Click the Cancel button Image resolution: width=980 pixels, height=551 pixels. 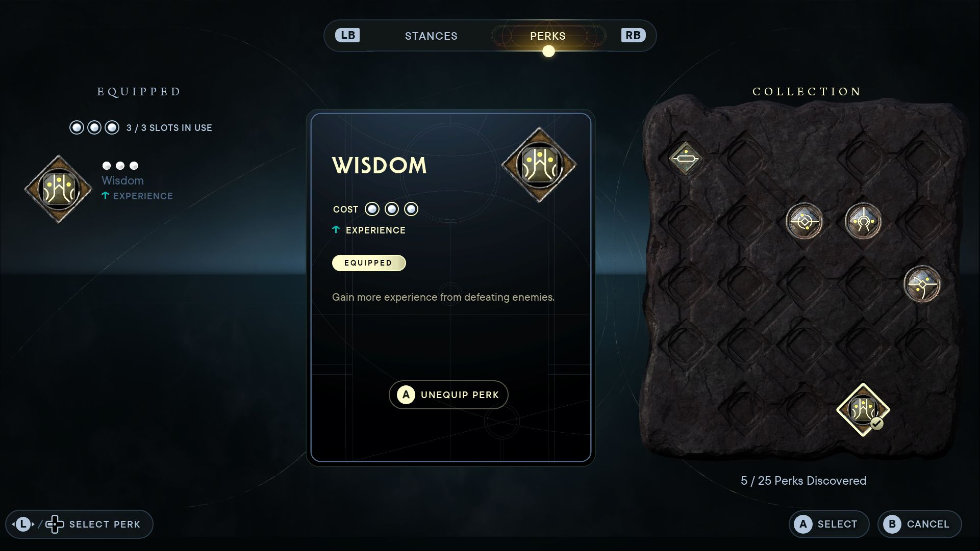coord(919,524)
